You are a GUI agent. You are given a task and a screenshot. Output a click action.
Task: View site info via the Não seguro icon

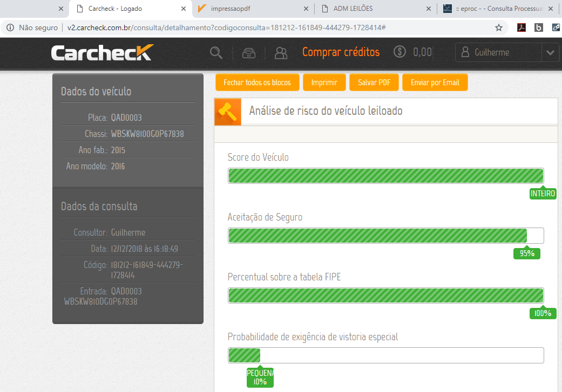[x=10, y=27]
